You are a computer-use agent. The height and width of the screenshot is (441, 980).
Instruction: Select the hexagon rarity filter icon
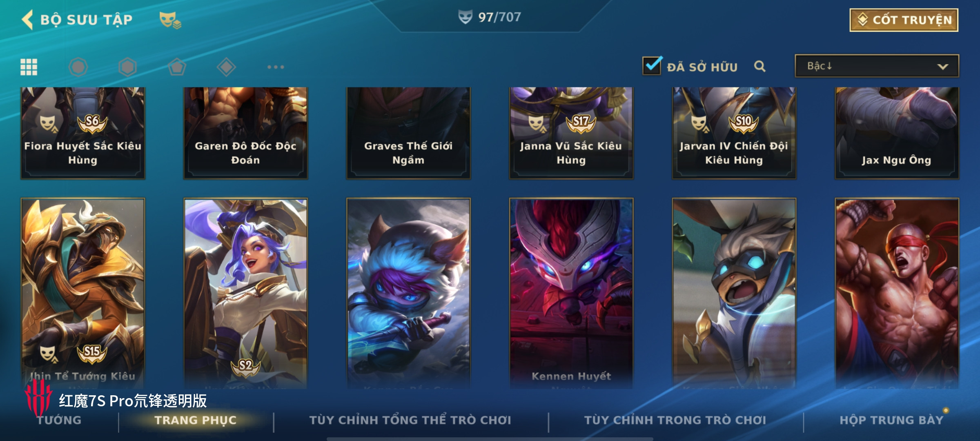(127, 67)
